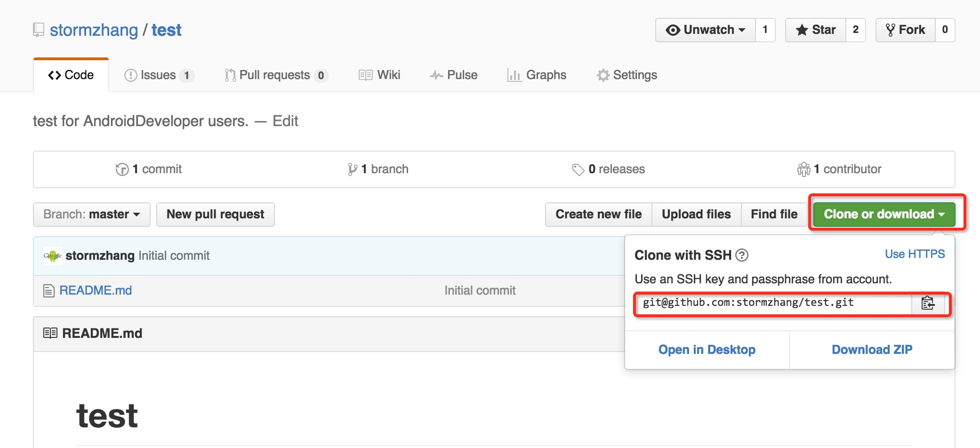Switch clone URL to Use HTTPS
Viewport: 980px width, 448px height.
click(x=915, y=254)
